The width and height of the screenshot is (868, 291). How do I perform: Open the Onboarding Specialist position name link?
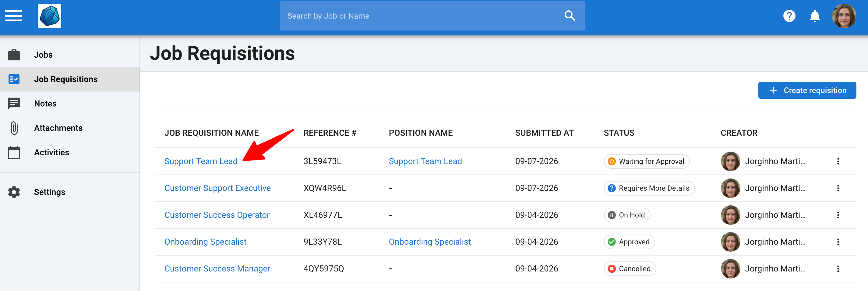tap(430, 242)
